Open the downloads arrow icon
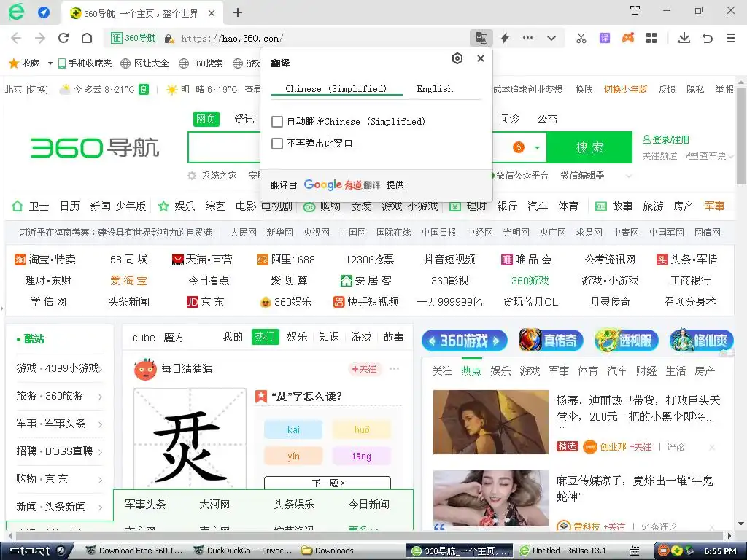Screen dimensions: 747x560 coord(684,38)
